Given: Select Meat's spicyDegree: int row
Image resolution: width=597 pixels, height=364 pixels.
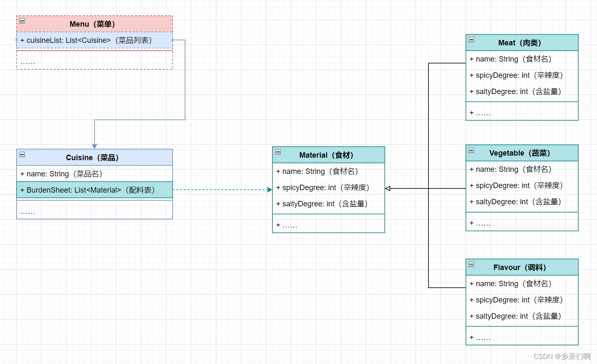Looking at the screenshot, I should [x=522, y=75].
